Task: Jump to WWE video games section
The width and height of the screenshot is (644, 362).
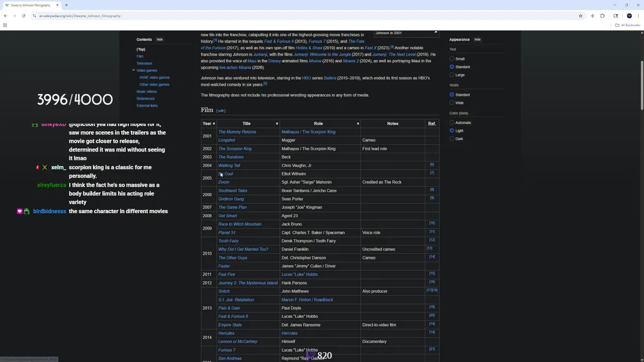Action: click(x=154, y=77)
